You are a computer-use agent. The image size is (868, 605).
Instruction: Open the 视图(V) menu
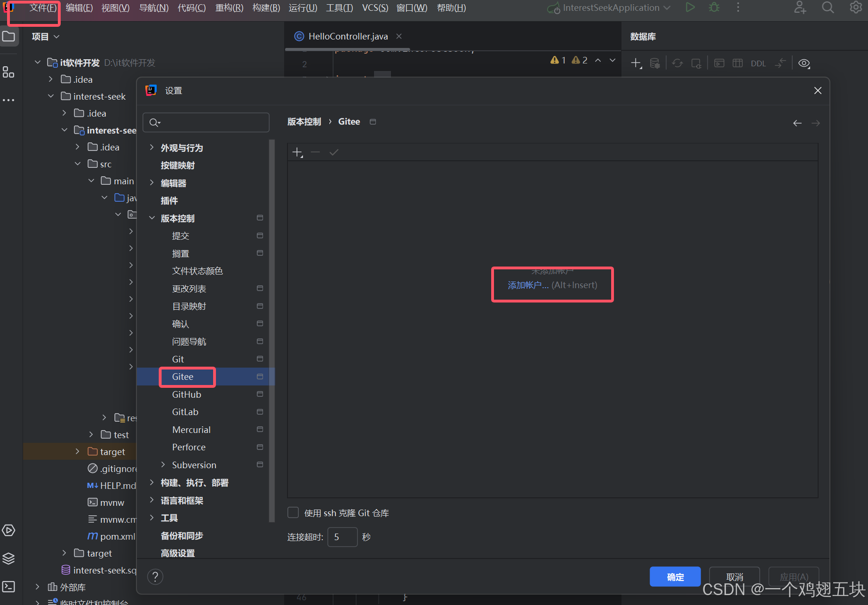coord(115,8)
